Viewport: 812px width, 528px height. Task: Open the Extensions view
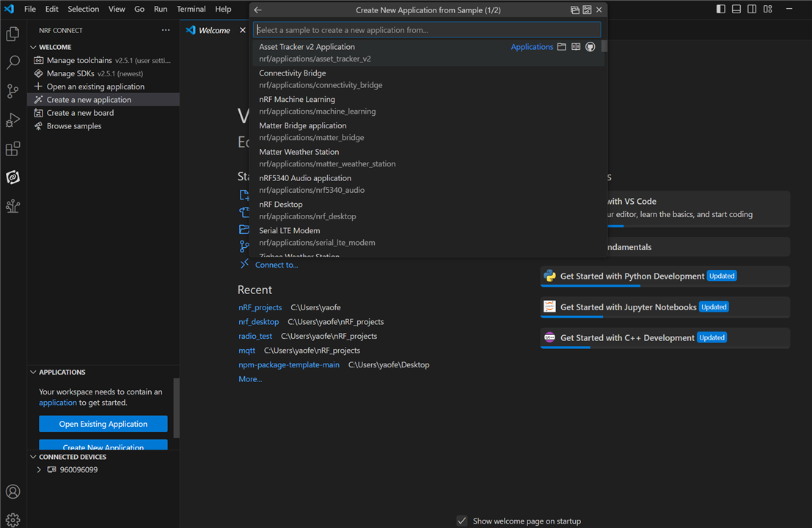pos(13,149)
